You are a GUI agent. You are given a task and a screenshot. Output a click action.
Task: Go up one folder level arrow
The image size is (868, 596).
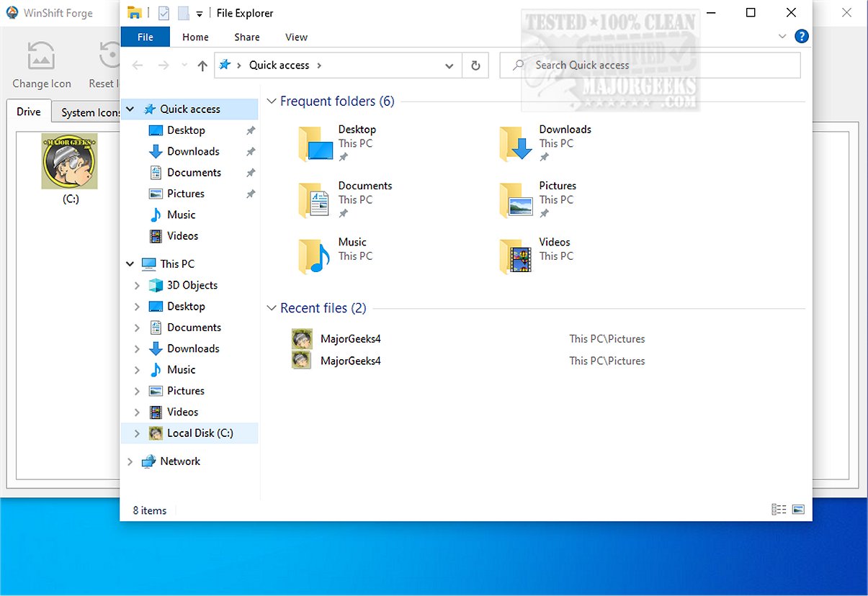[202, 66]
